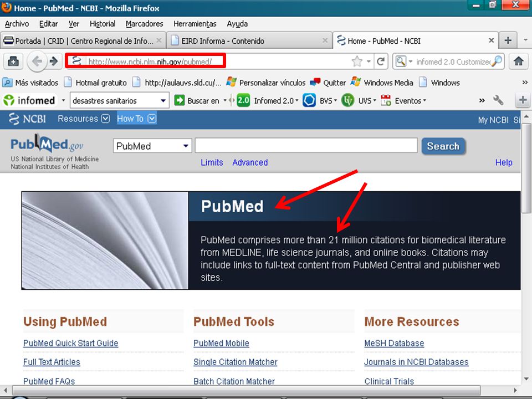
Task: Open Personalizar vínculos bookmark
Action: point(265,83)
